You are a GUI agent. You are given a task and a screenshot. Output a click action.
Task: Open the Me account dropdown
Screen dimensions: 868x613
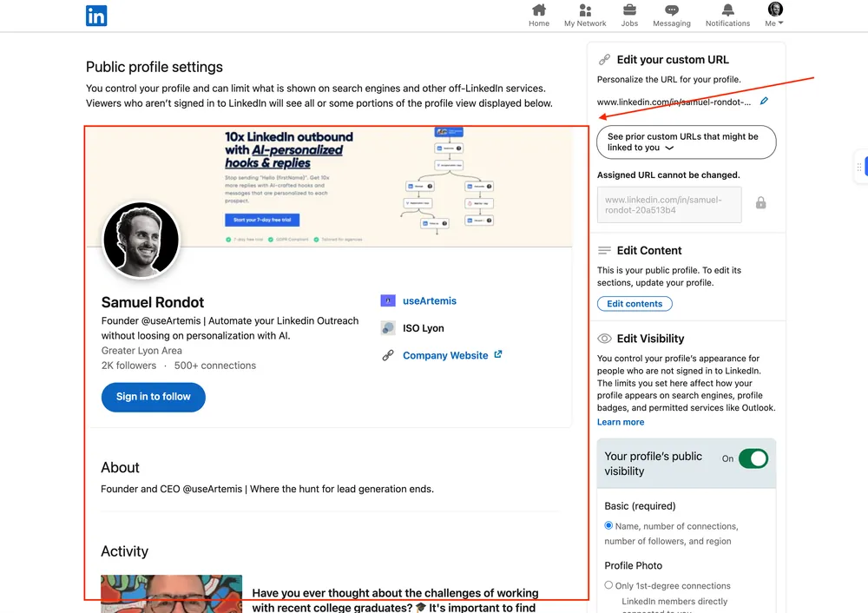pos(774,15)
